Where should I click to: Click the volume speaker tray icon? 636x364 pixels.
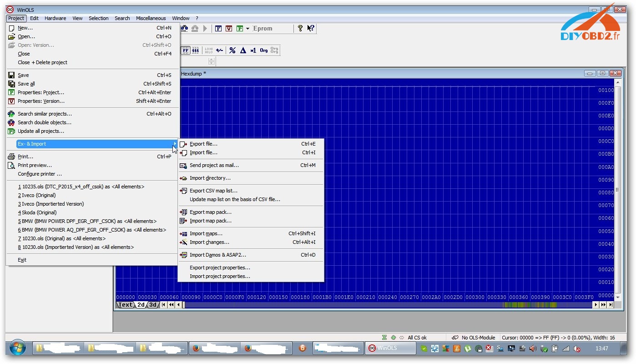click(532, 349)
